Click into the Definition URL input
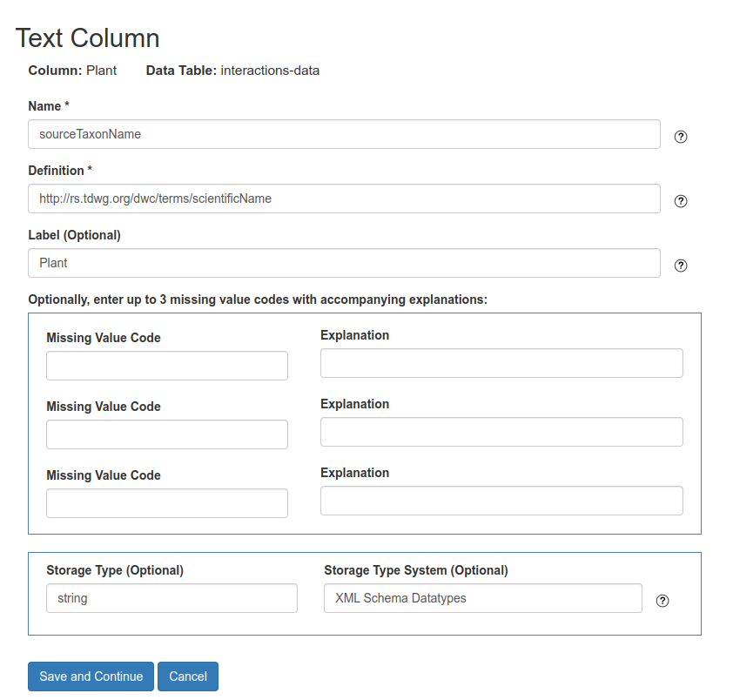Viewport: 733px width, 700px height. [x=344, y=199]
